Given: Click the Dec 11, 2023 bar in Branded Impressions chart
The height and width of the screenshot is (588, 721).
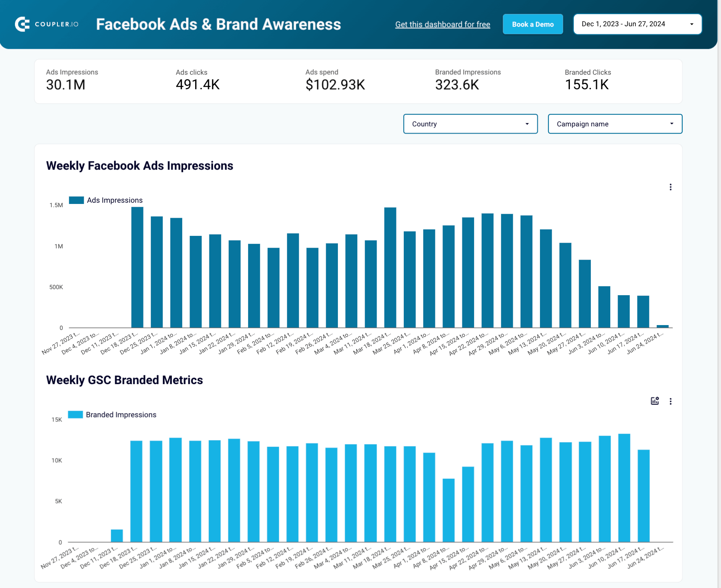Looking at the screenshot, I should click(117, 536).
